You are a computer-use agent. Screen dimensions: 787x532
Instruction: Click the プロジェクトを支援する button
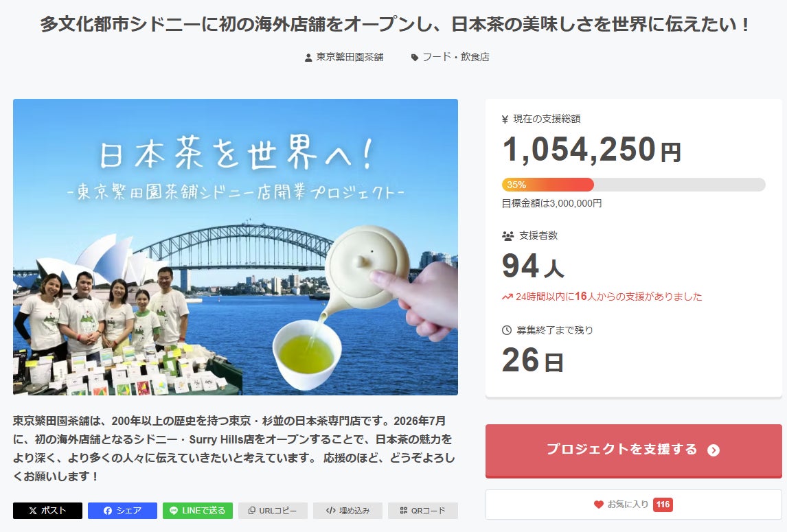(x=633, y=450)
